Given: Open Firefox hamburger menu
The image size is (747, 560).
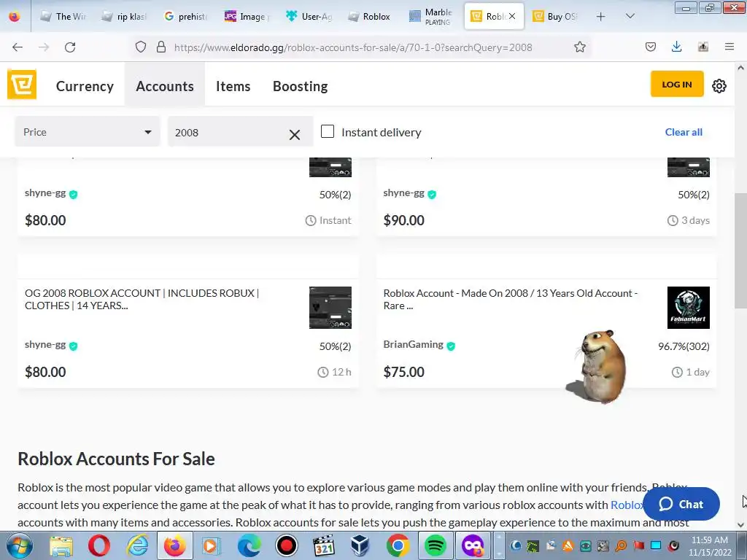Looking at the screenshot, I should click(x=729, y=47).
